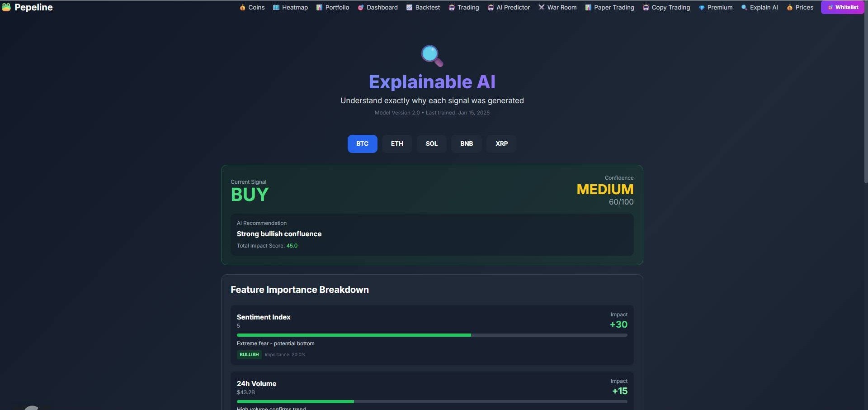The image size is (868, 410).
Task: Click the Copy Trading robot icon
Action: (x=646, y=8)
